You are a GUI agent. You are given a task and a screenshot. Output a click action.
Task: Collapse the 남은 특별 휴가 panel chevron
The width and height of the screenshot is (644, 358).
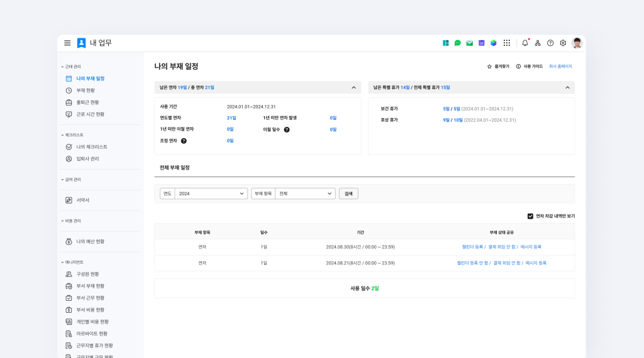(567, 87)
